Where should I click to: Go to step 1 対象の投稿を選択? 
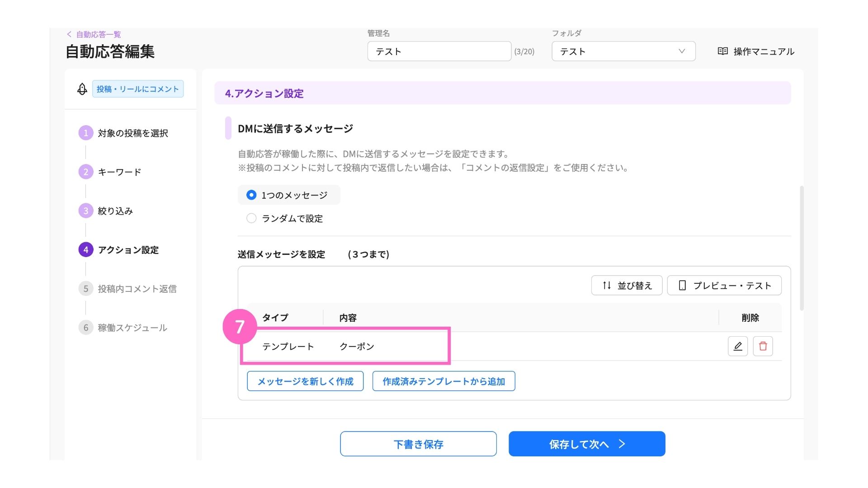click(x=123, y=133)
